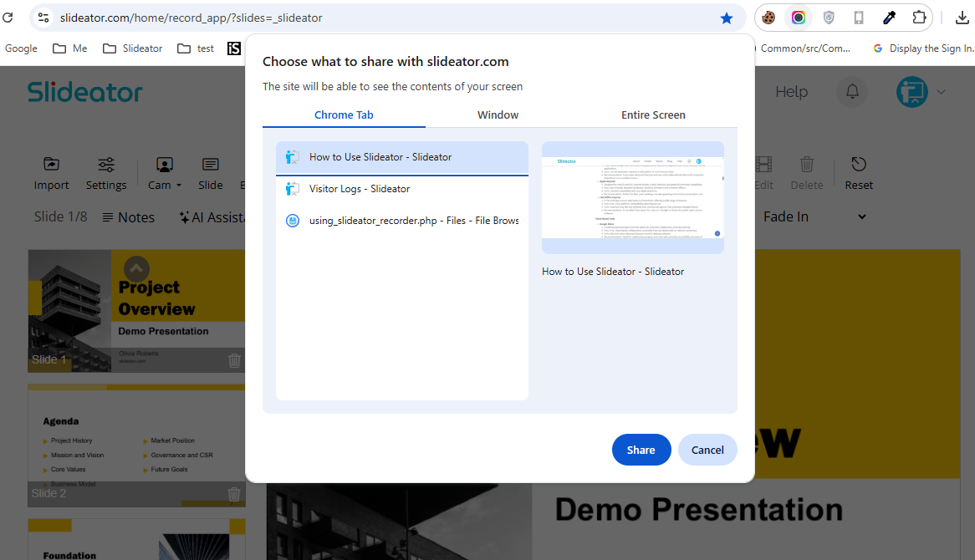This screenshot has height=560, width=975.
Task: Select Visitor Logs - Slideator tab entry
Action: tap(402, 189)
